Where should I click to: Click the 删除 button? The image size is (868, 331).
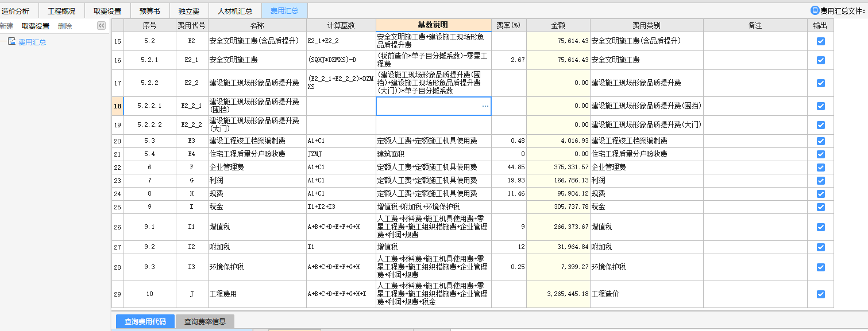click(65, 26)
